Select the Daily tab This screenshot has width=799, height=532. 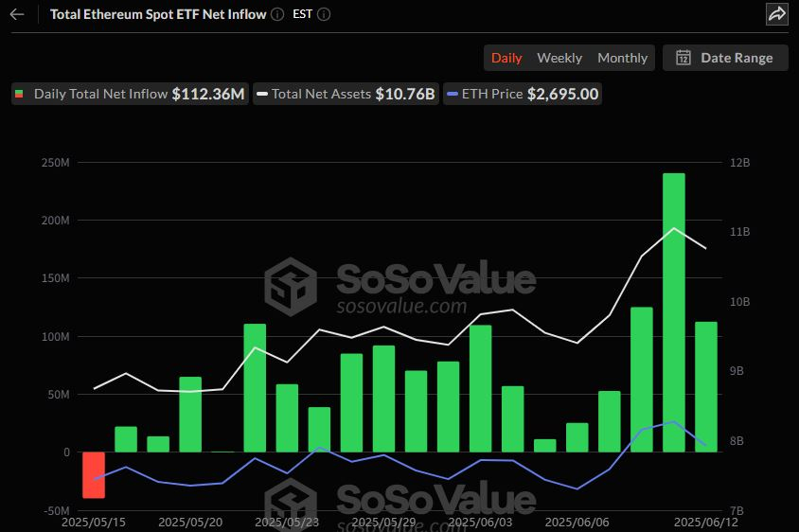click(x=506, y=58)
